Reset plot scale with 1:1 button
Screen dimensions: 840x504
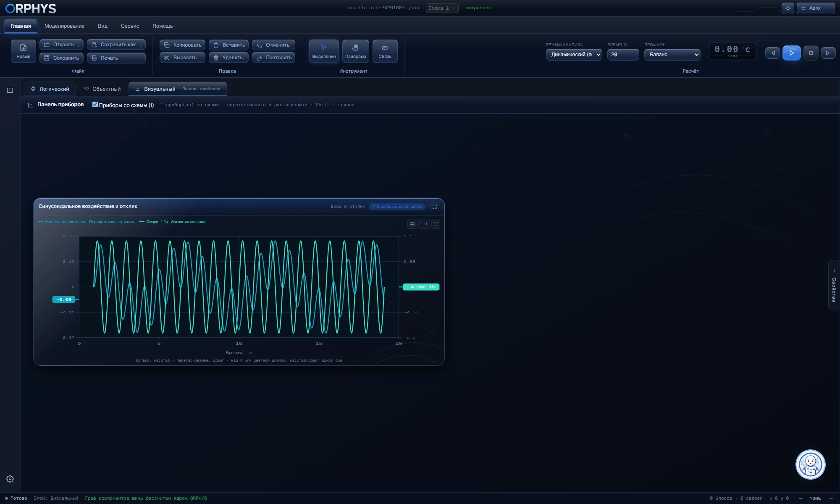424,224
